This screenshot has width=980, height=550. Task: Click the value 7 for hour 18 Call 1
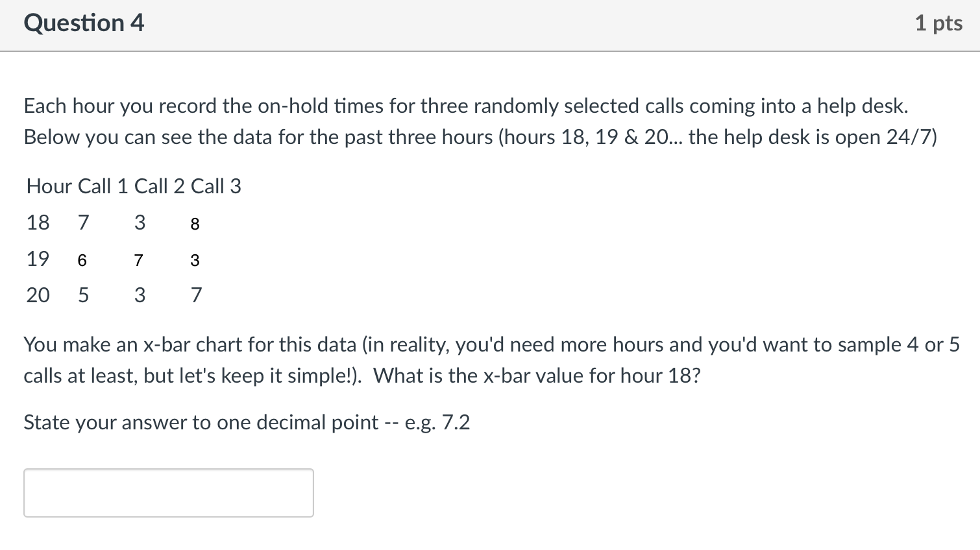(83, 222)
